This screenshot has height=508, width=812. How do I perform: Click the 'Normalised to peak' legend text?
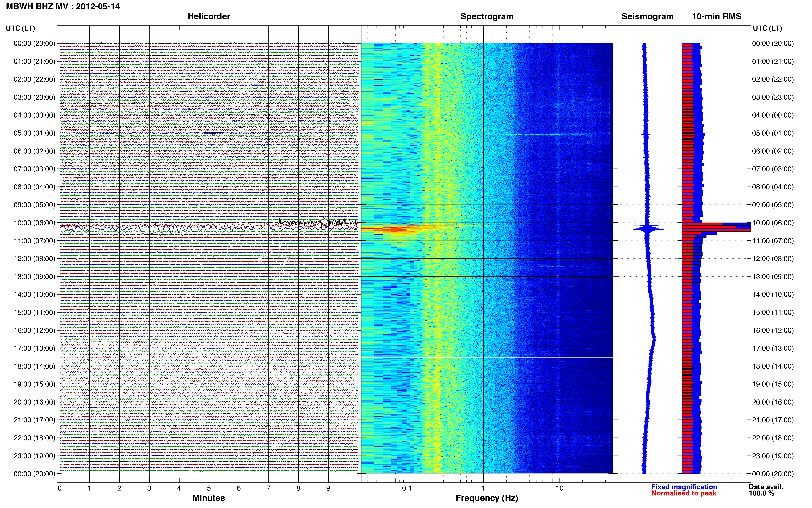[x=684, y=493]
